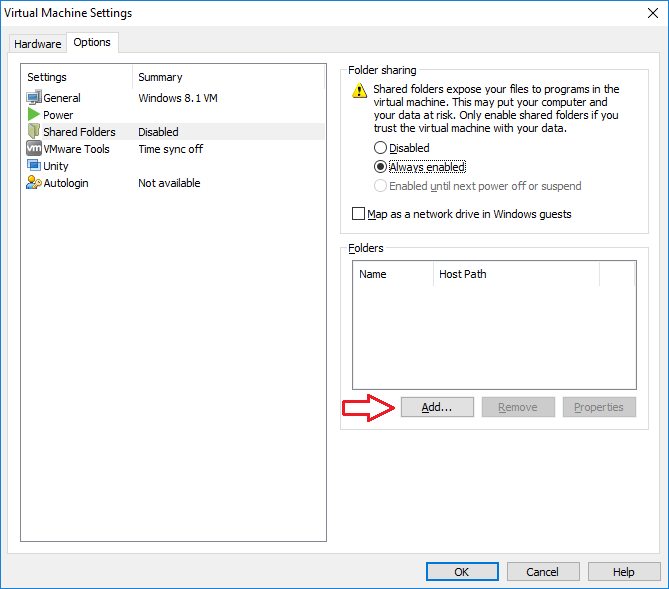The height and width of the screenshot is (589, 669).
Task: Click the General settings computer icon
Action: tap(34, 98)
